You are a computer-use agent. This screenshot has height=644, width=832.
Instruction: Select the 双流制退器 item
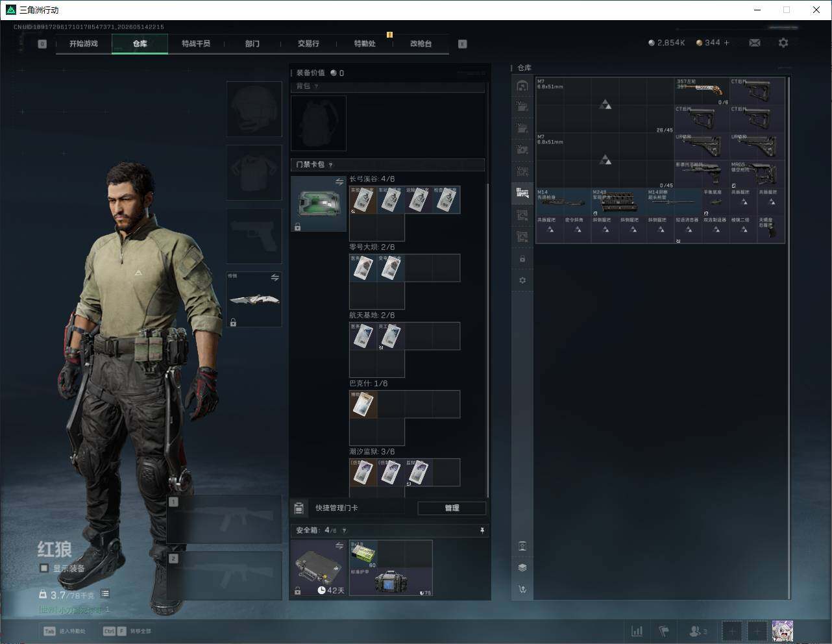(715, 229)
